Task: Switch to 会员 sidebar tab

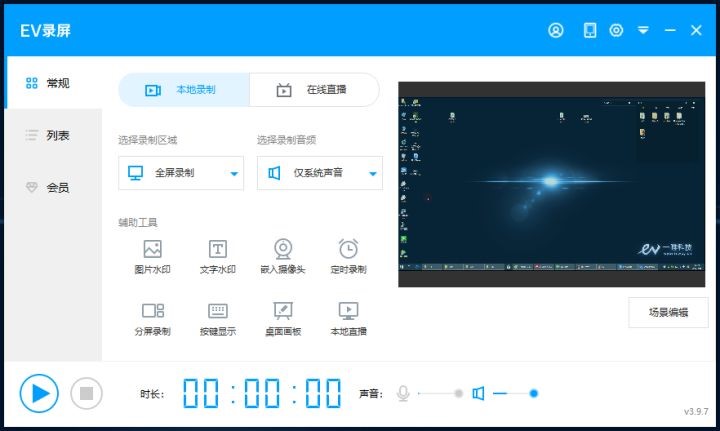Action: [x=53, y=187]
